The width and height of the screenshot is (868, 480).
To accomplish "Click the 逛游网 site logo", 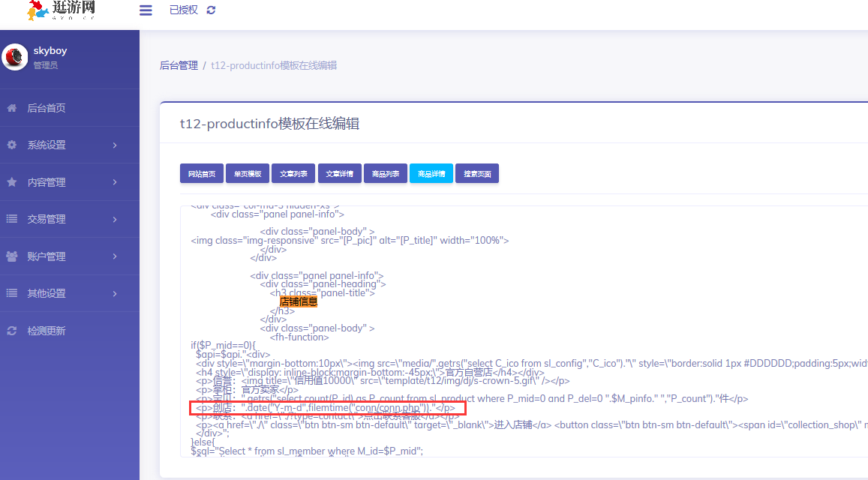I will pyautogui.click(x=60, y=10).
